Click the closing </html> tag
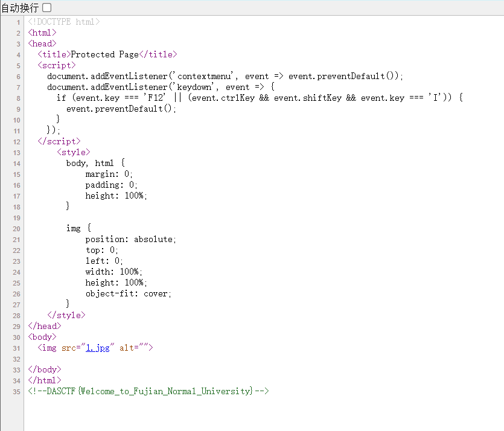The height and width of the screenshot is (431, 504). pyautogui.click(x=44, y=380)
